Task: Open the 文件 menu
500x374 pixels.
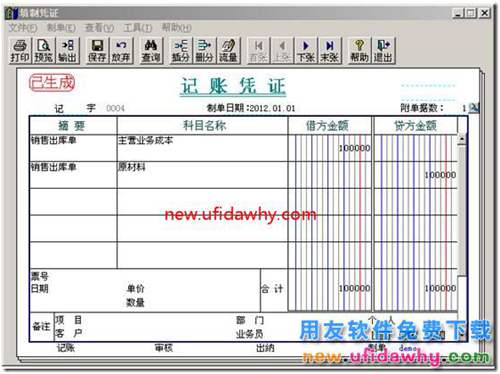Action: [x=23, y=28]
